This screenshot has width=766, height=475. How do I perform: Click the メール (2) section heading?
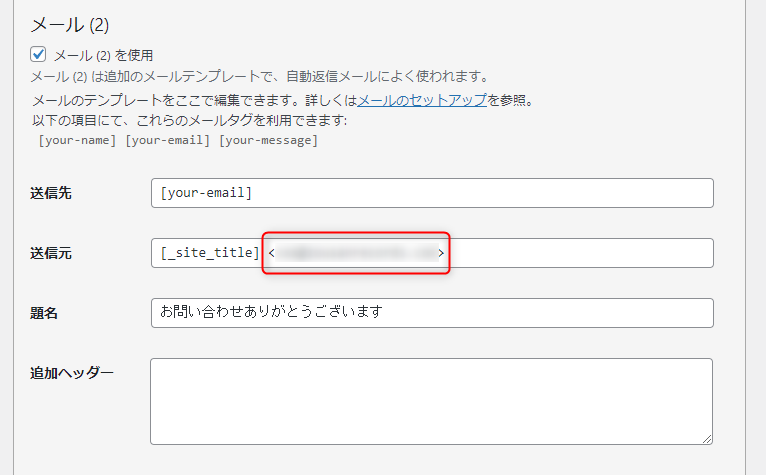coord(72,25)
